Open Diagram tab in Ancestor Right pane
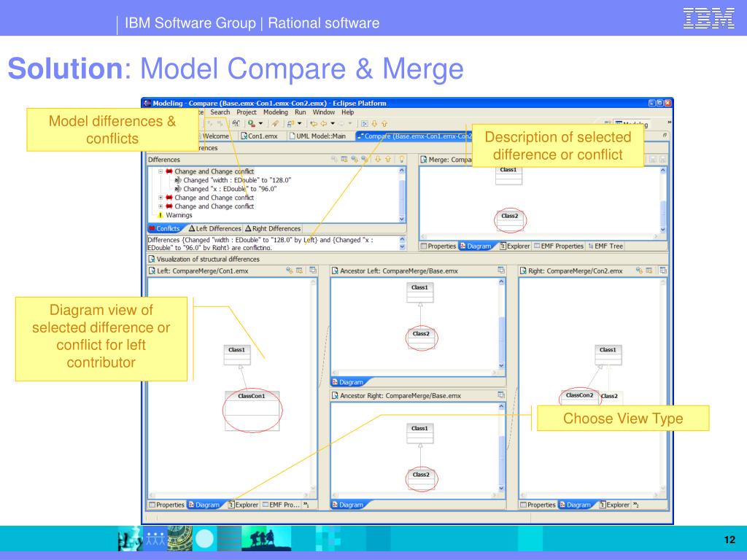 [348, 505]
